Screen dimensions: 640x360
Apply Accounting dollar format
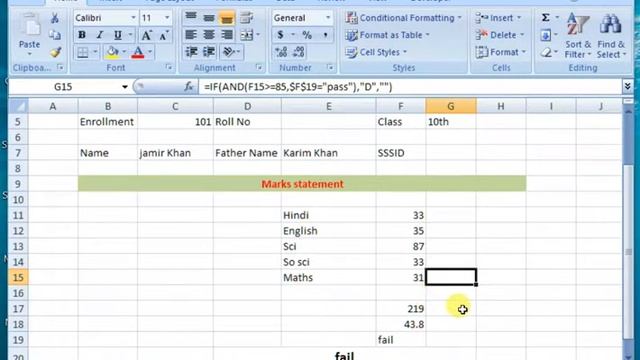point(280,35)
